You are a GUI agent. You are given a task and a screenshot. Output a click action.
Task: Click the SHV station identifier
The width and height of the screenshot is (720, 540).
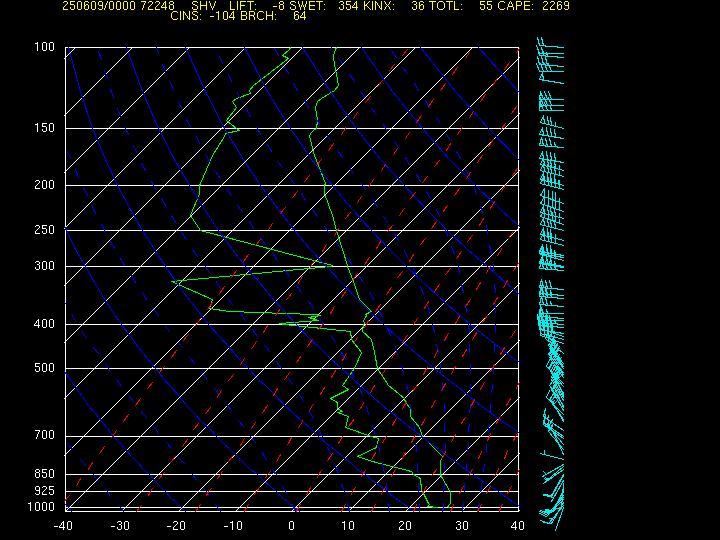coord(203,6)
